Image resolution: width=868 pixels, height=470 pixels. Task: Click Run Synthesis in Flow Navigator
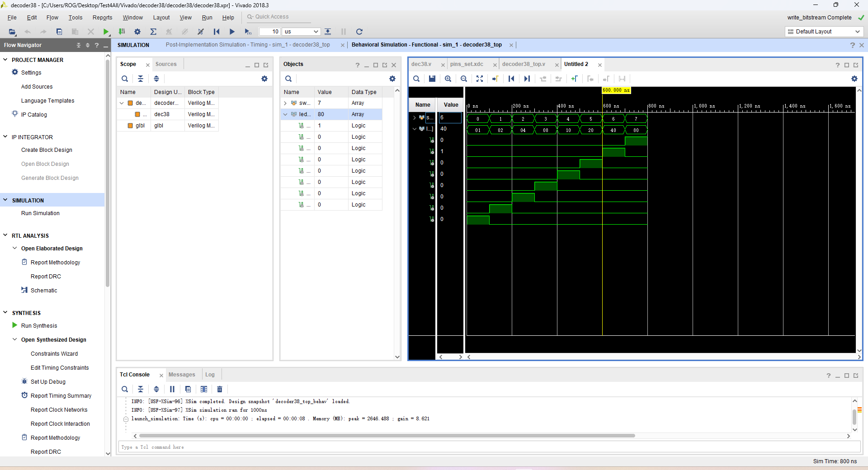coord(39,326)
